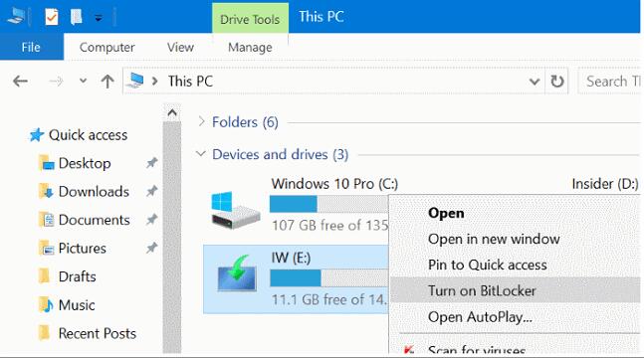
Task: Click the pin icon next to Downloads
Action: coord(152,191)
